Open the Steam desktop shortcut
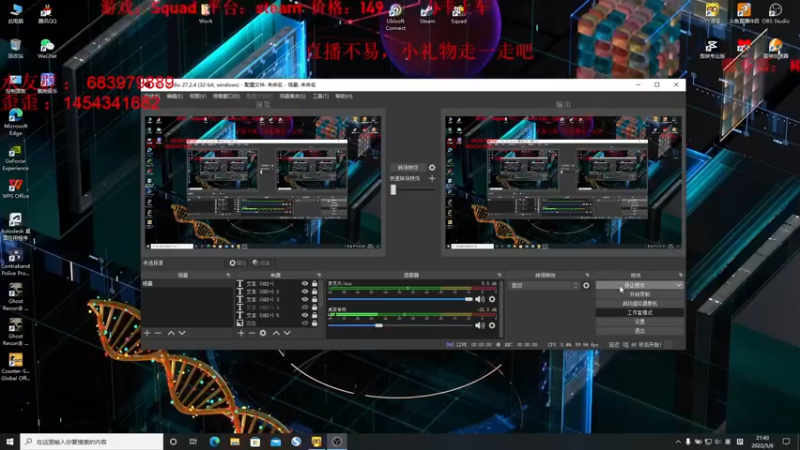Screen dimensions: 800x450 pyautogui.click(x=428, y=14)
